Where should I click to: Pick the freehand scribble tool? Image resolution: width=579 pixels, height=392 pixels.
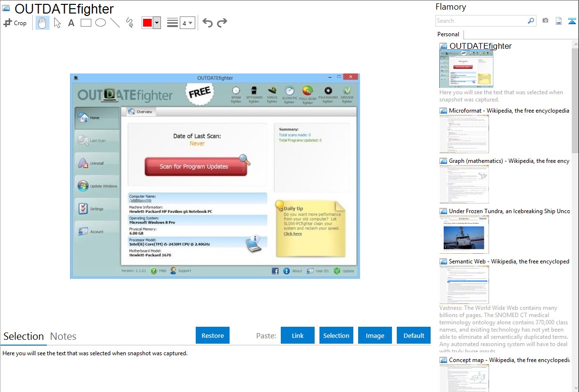(x=130, y=23)
